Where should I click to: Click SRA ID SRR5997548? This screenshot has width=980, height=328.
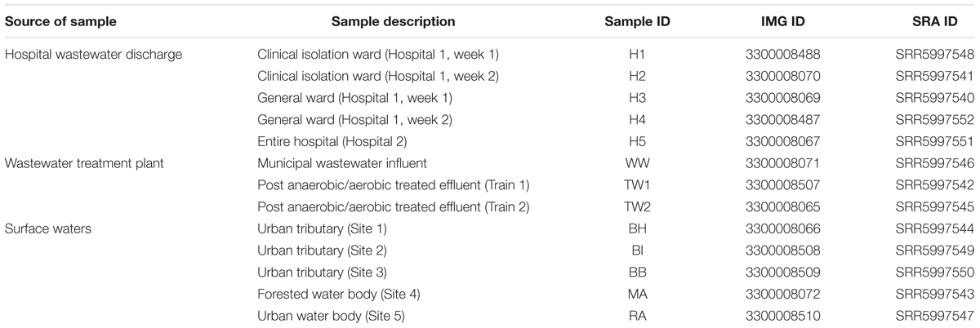(934, 55)
